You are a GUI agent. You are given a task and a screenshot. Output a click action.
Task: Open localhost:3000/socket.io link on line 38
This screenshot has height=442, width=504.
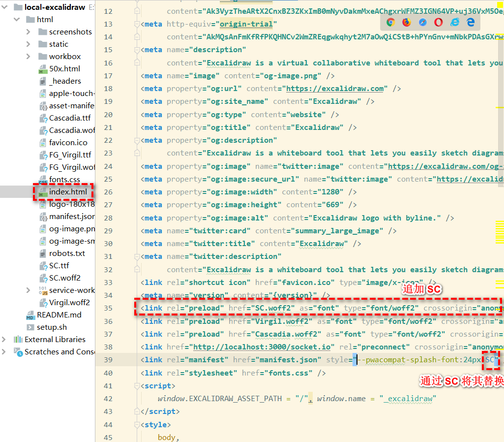262,347
